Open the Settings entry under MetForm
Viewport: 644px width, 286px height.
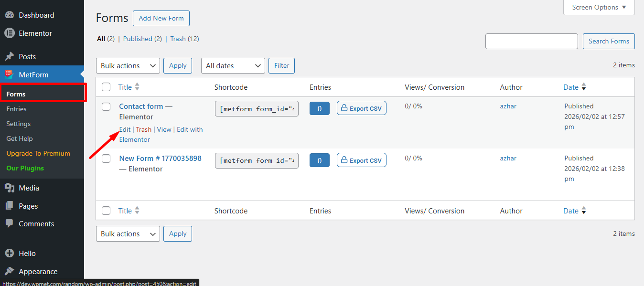18,124
